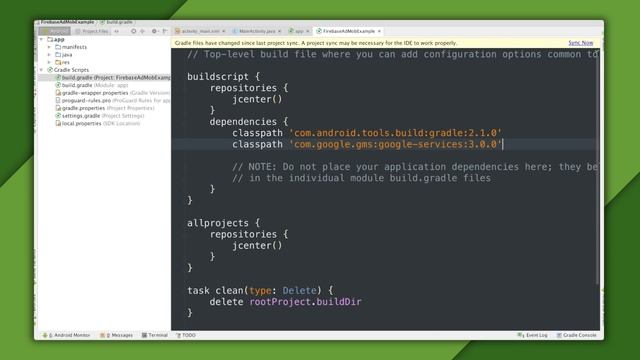Click the Gradle Scripts elephant icon
This screenshot has height=360, width=640.
click(50, 70)
